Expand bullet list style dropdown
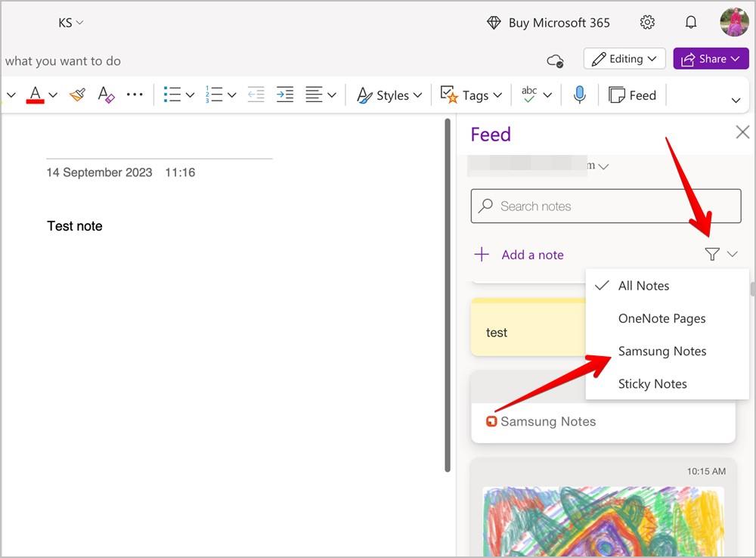This screenshot has height=558, width=756. (x=191, y=95)
